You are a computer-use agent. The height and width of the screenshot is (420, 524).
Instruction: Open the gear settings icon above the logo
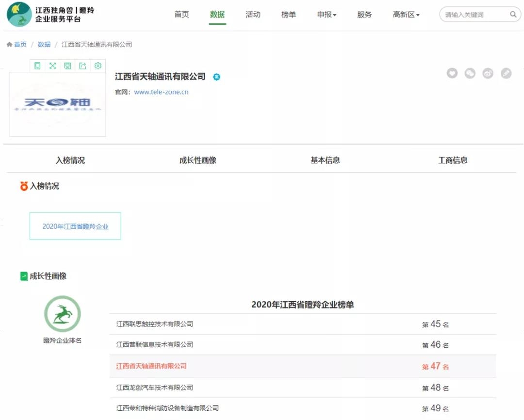pyautogui.click(x=98, y=66)
